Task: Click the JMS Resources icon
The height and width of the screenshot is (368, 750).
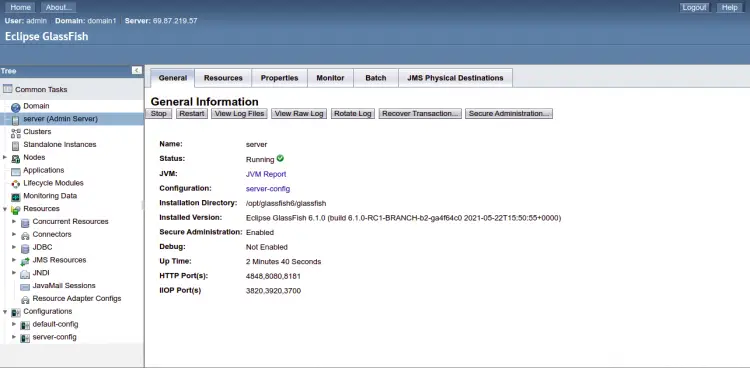Action: click(x=25, y=261)
